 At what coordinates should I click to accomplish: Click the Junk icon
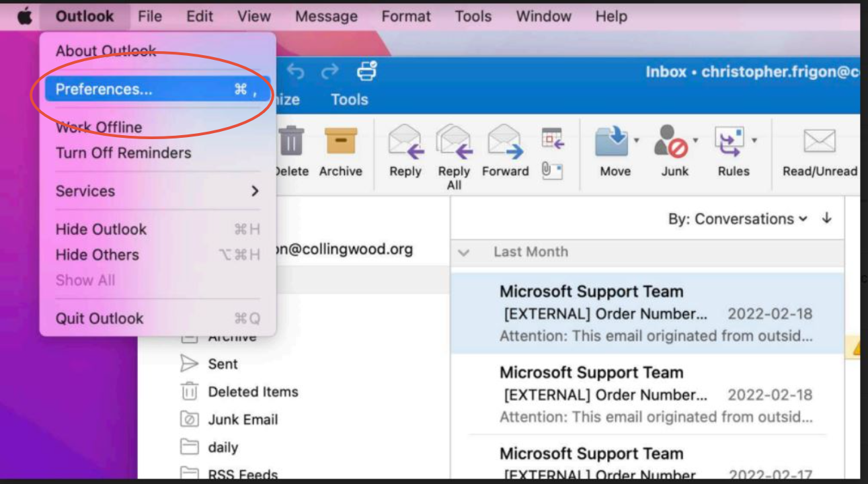click(671, 142)
